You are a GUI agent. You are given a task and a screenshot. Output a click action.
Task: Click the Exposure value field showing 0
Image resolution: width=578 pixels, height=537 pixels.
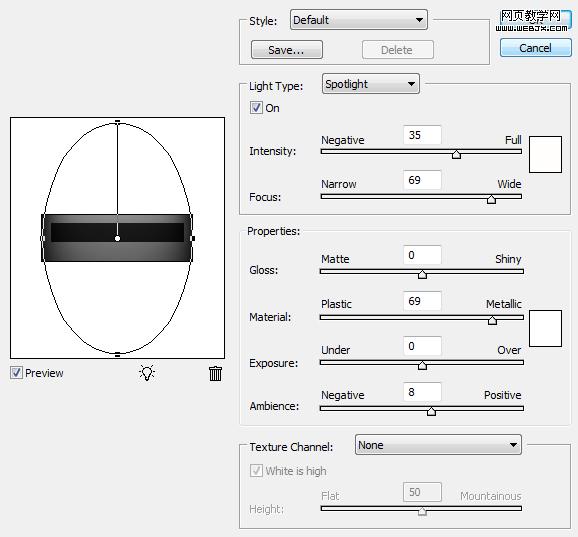[422, 346]
